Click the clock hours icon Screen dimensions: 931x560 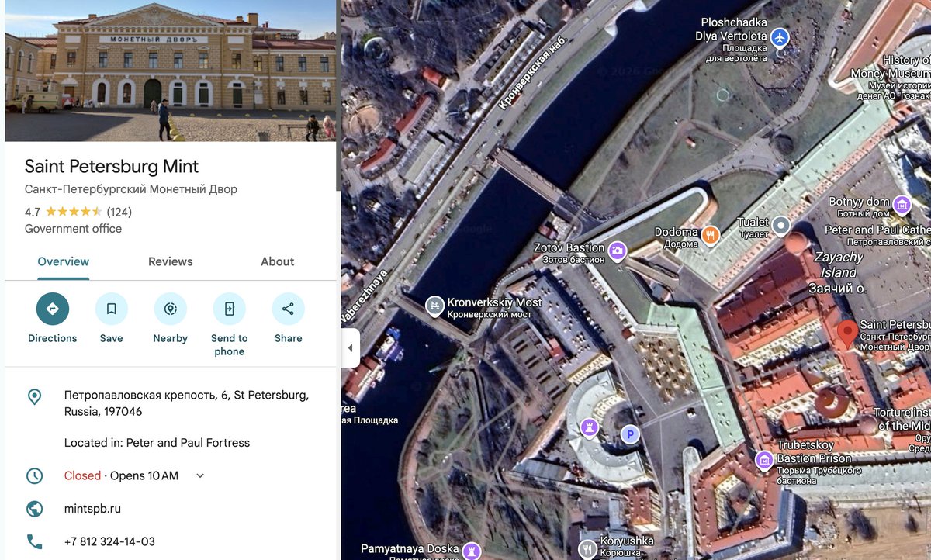[x=34, y=475]
